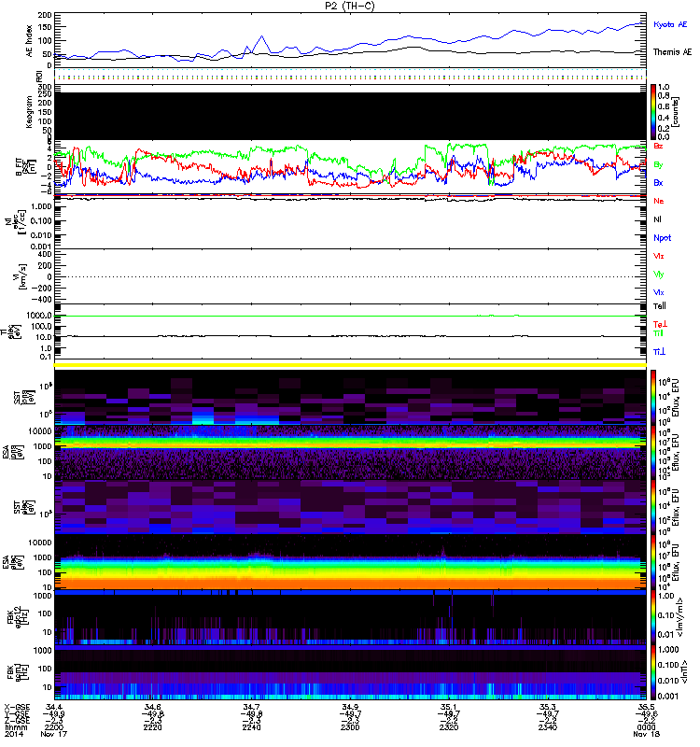
Task: Click the 2220 time tick label
Action: tap(152, 727)
